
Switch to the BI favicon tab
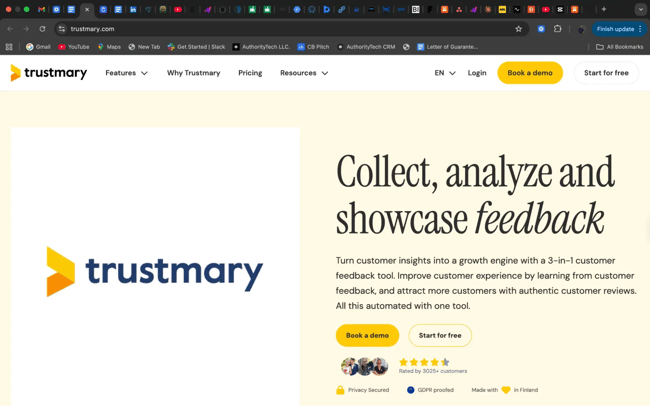click(415, 10)
